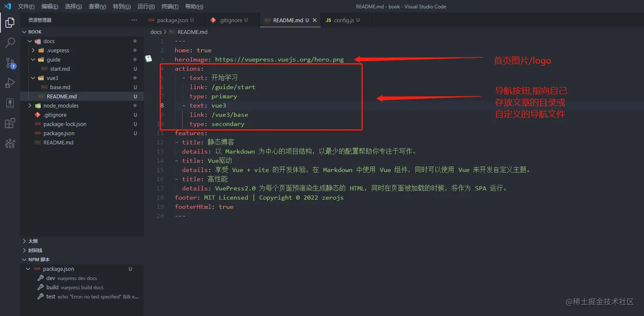Switch to the config.js editor tab
The width and height of the screenshot is (644, 316).
pyautogui.click(x=345, y=20)
